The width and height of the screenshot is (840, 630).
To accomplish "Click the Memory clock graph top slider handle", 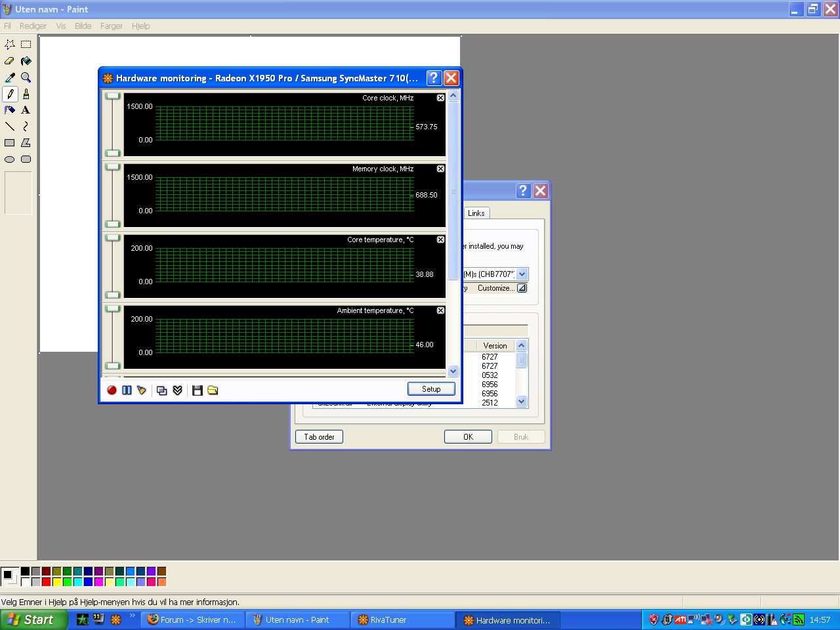I will [x=113, y=167].
